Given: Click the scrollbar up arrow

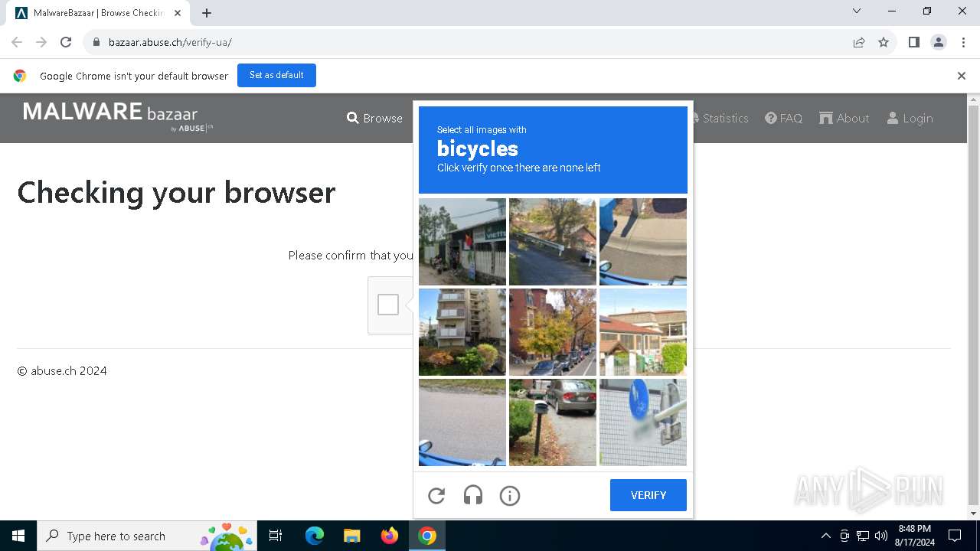Looking at the screenshot, I should (974, 99).
